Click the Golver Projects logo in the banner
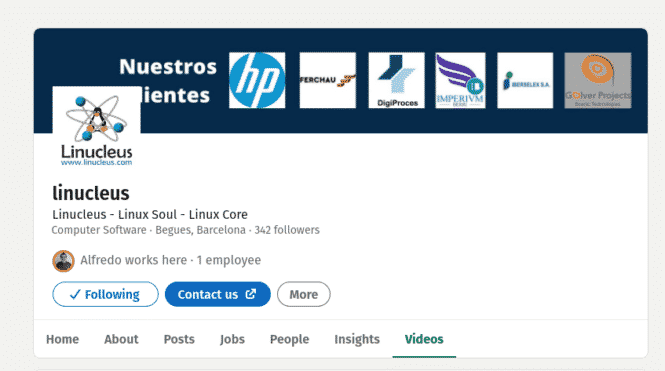The image size is (665, 371). 598,80
